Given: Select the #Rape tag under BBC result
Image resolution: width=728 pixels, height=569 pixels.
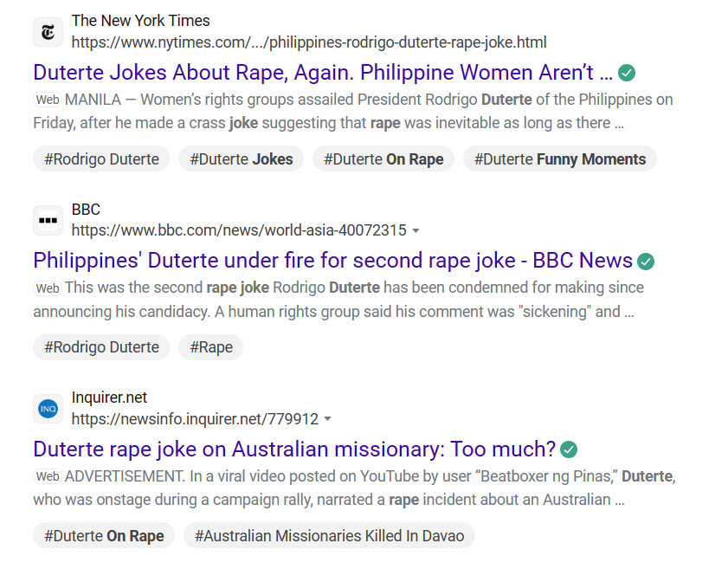Looking at the screenshot, I should click(211, 347).
